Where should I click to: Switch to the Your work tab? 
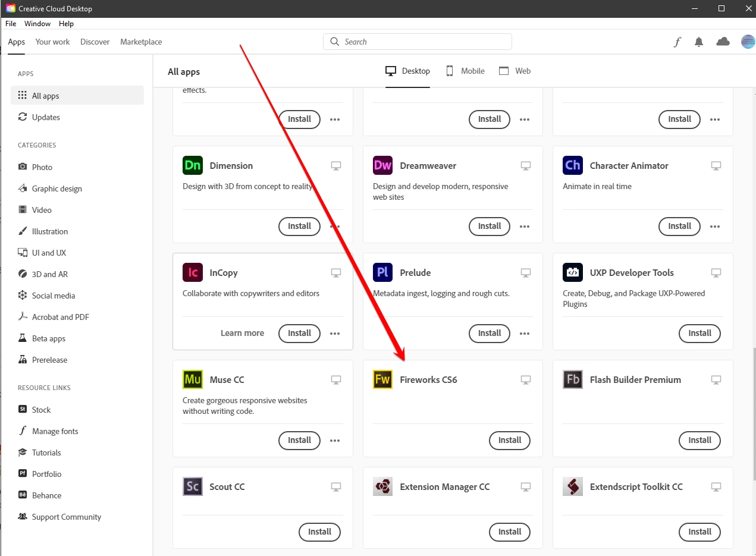52,42
